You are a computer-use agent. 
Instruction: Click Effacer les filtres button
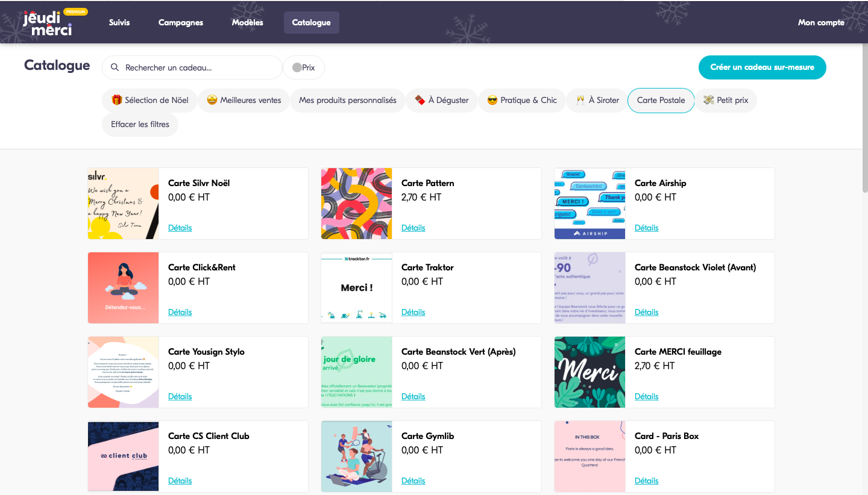tap(140, 124)
